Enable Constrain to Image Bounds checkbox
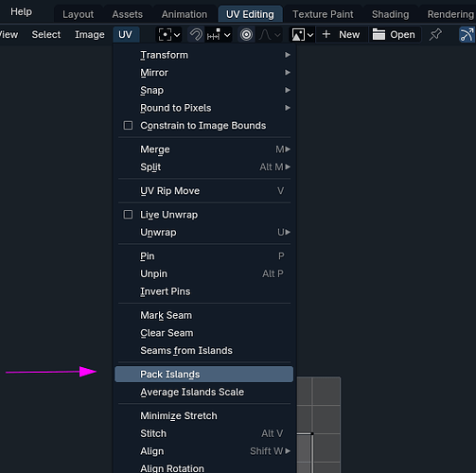The height and width of the screenshot is (473, 476). pyautogui.click(x=128, y=126)
